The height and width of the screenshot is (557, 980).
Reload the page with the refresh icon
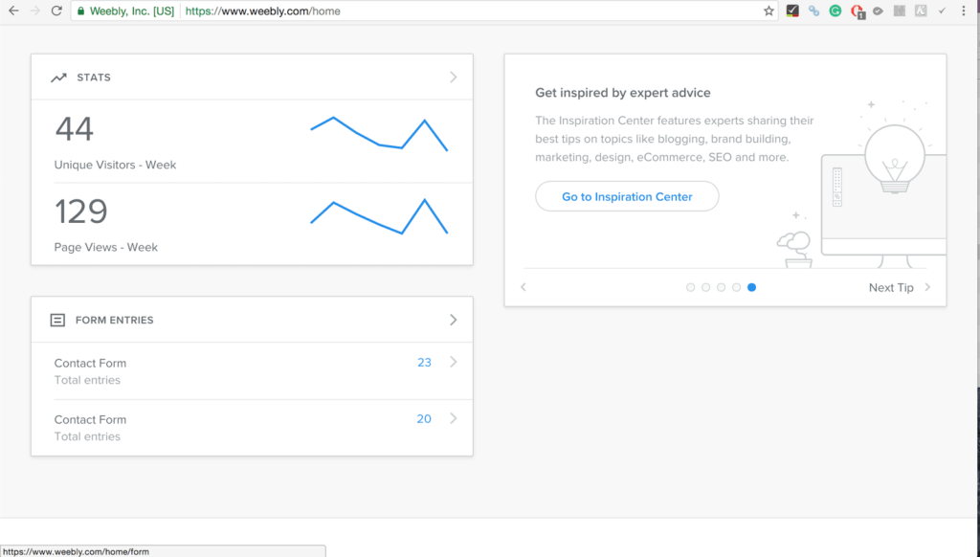pos(56,11)
